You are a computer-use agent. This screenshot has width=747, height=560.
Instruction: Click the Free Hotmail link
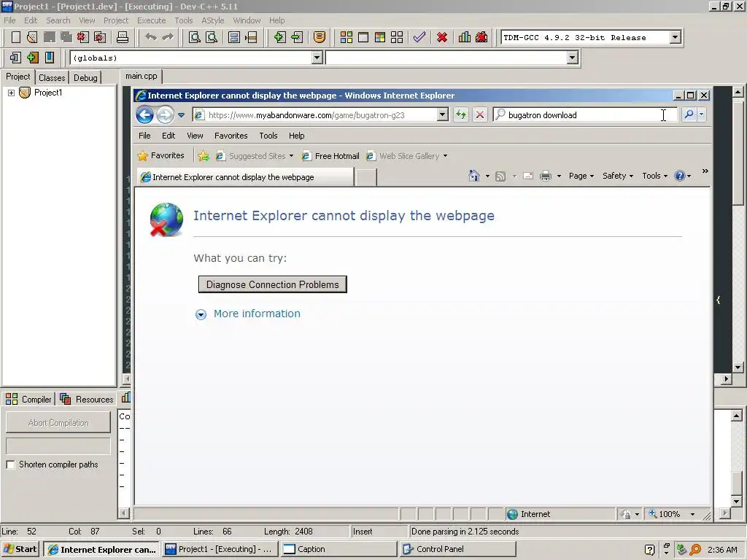[x=330, y=156]
